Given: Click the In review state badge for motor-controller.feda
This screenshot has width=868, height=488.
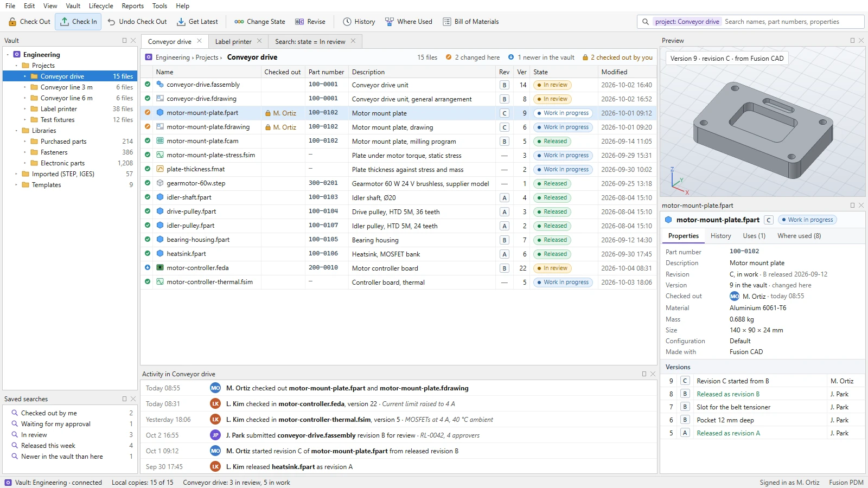Looking at the screenshot, I should pos(552,268).
